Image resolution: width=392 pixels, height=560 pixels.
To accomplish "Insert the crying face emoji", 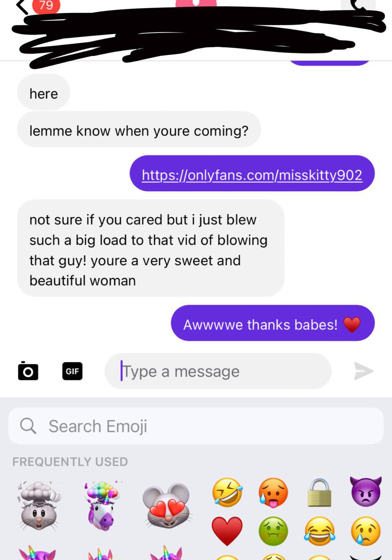I will tap(366, 531).
